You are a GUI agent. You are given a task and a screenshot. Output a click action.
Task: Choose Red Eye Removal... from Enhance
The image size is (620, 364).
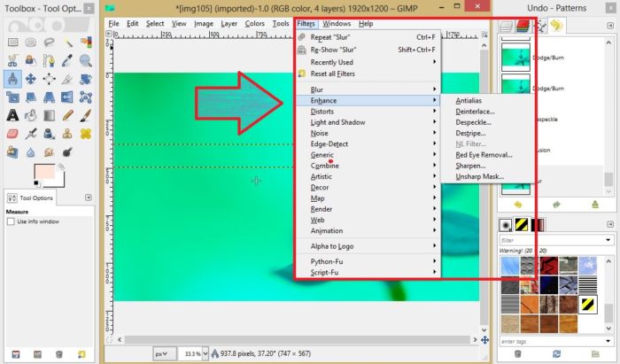click(x=484, y=154)
